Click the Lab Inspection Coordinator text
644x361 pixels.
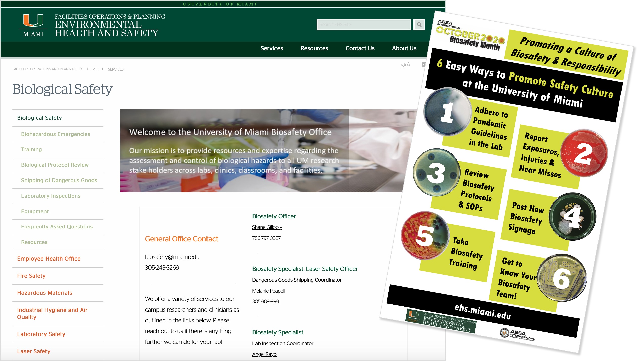coord(283,343)
